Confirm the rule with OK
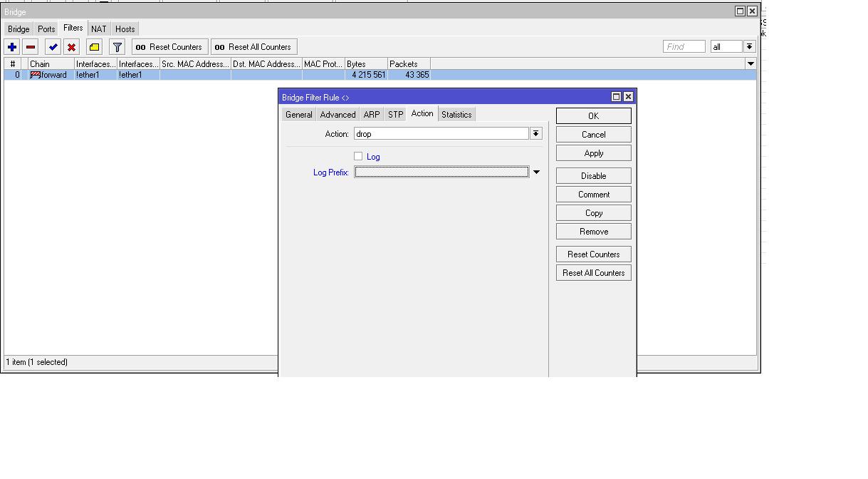This screenshot has height=479, width=868. 593,116
